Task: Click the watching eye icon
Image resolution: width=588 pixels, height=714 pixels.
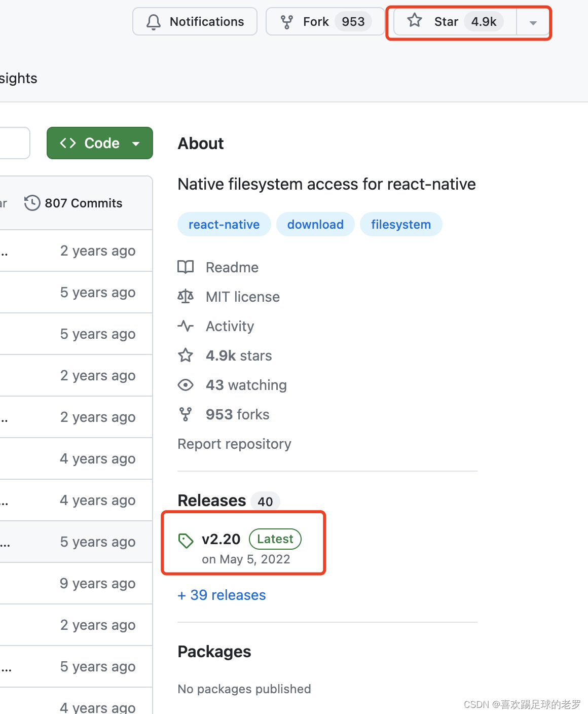Action: (x=186, y=385)
